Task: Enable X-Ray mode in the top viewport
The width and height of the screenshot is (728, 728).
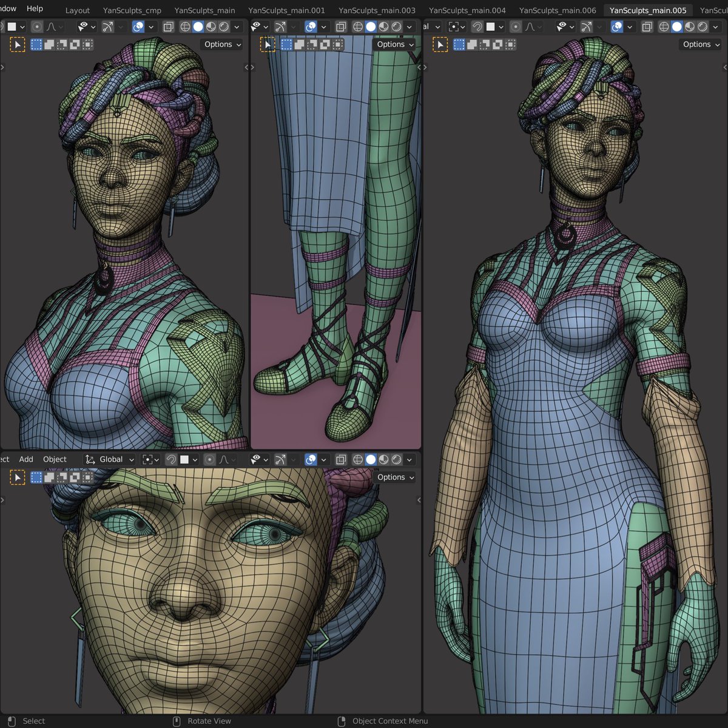Action: coord(168,27)
